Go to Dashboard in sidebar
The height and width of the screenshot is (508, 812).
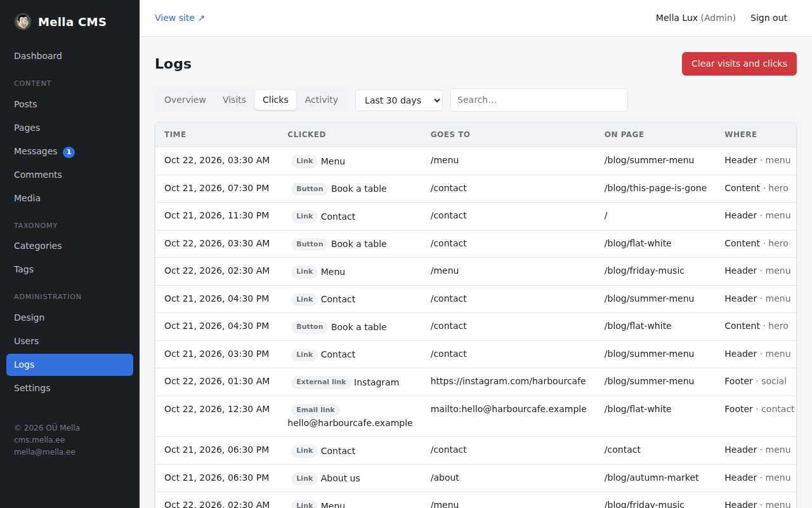coord(70,56)
